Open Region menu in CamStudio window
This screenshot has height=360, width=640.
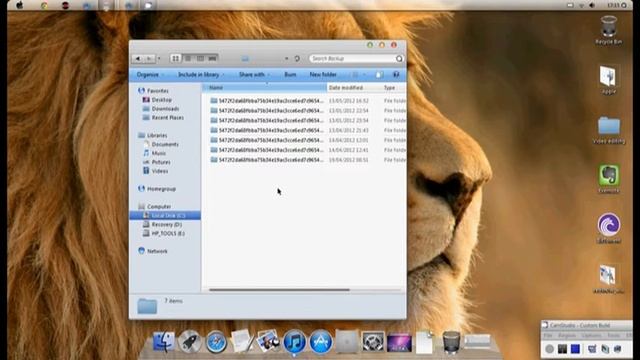(x=567, y=336)
